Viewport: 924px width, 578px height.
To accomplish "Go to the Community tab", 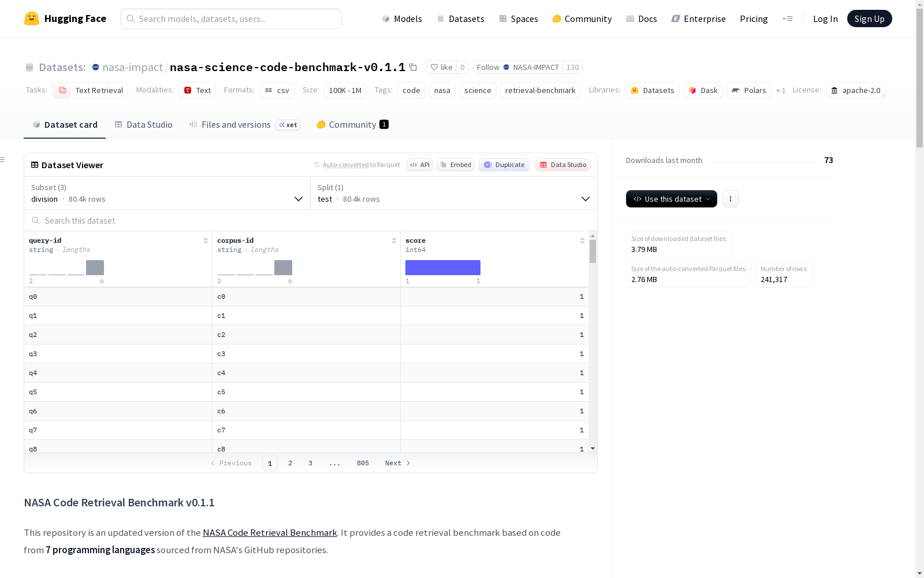I will click(x=352, y=125).
